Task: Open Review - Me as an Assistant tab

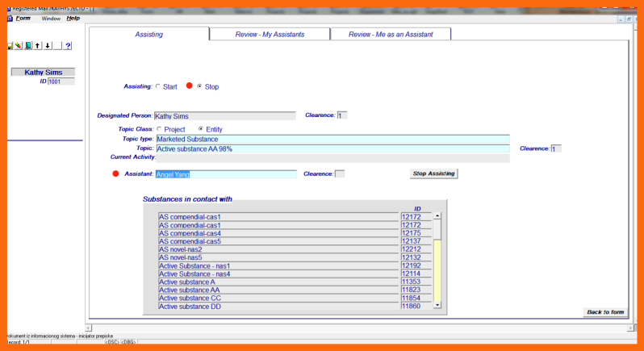Action: tap(391, 34)
